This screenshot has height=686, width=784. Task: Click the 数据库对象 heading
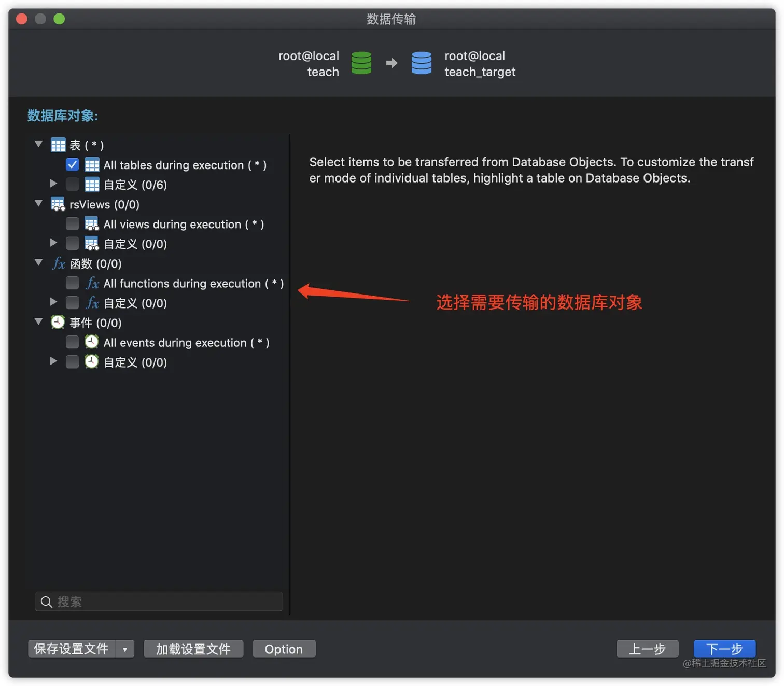point(63,115)
